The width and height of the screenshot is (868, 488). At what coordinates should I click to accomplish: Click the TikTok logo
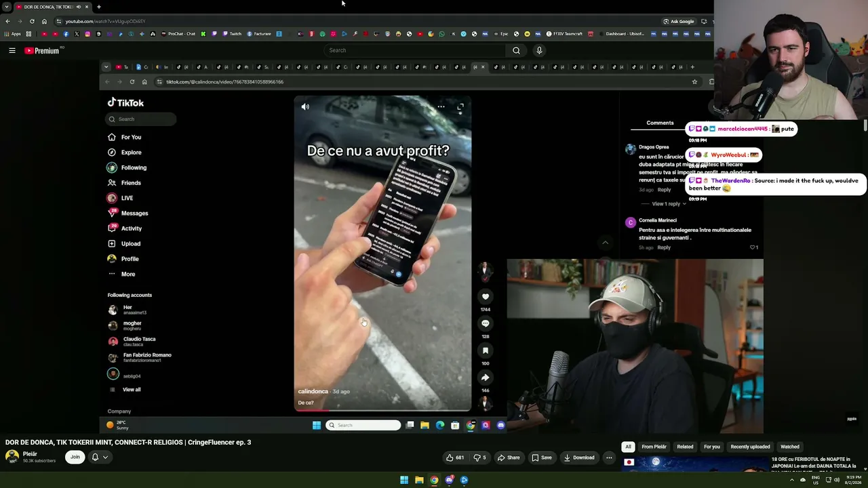point(125,102)
